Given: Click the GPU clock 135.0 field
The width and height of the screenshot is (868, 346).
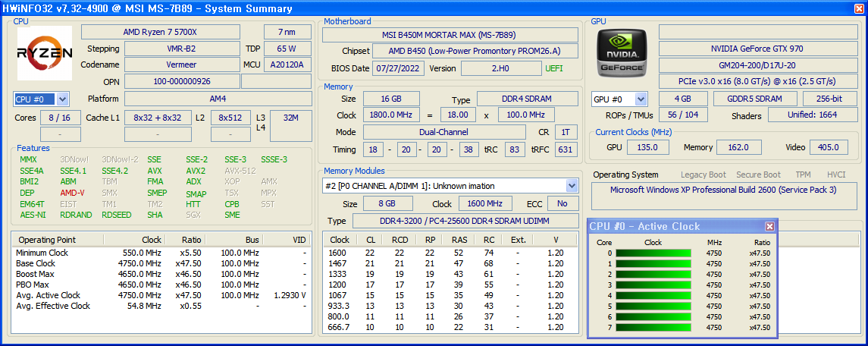Looking at the screenshot, I should tap(647, 147).
